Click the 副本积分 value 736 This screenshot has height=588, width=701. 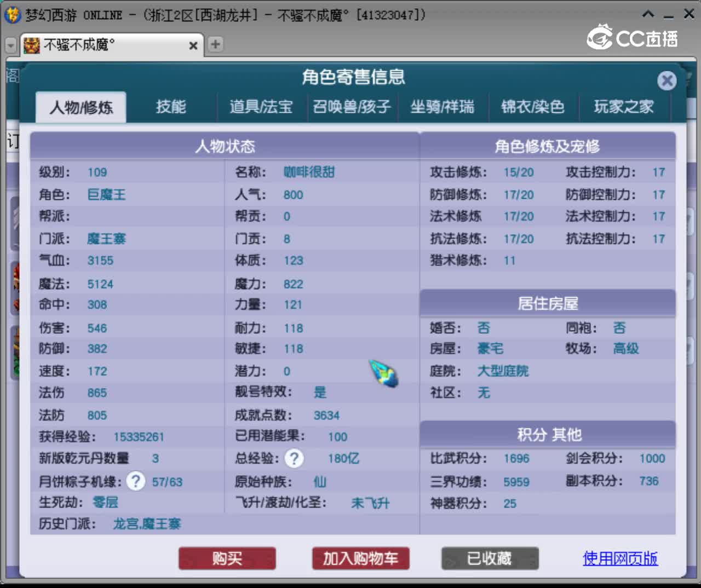coord(649,481)
